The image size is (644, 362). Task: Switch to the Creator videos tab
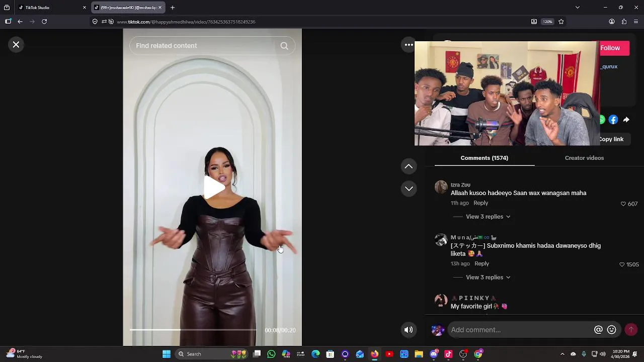584,158
